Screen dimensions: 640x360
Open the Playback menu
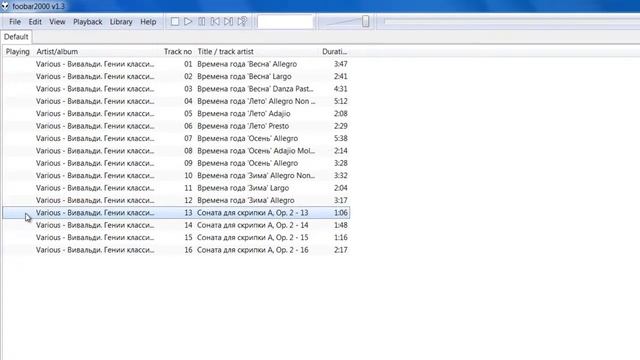(x=88, y=22)
